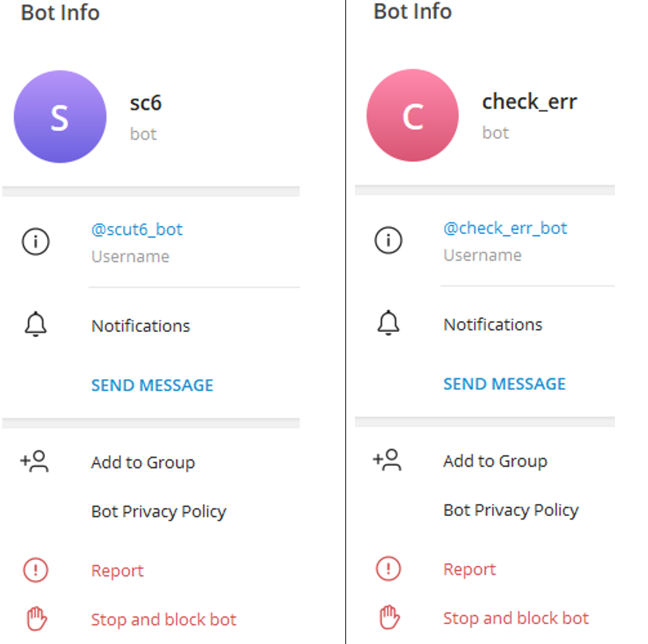Viewport: 648px width, 644px height.
Task: Click the Report exclamation icon for sc6
Action: tap(35, 570)
